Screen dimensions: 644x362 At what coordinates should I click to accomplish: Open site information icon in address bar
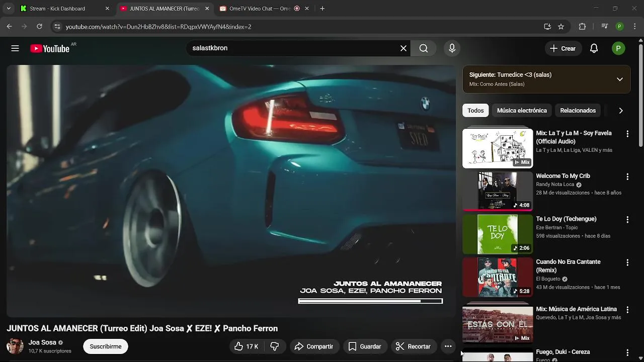click(x=57, y=27)
